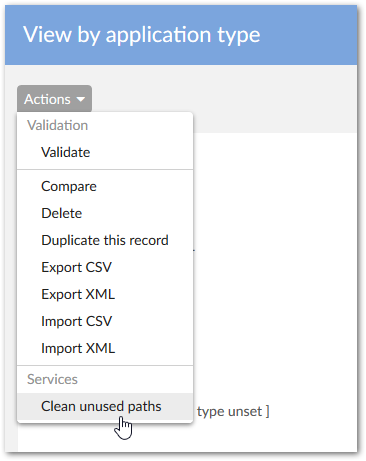Select Duplicate this record
Image resolution: width=366 pixels, height=461 pixels.
(x=105, y=240)
